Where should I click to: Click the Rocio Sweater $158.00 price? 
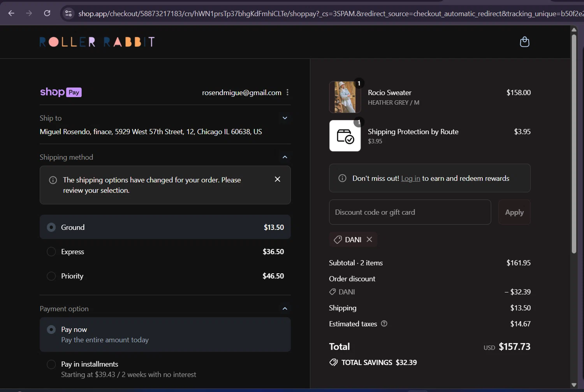(x=518, y=93)
